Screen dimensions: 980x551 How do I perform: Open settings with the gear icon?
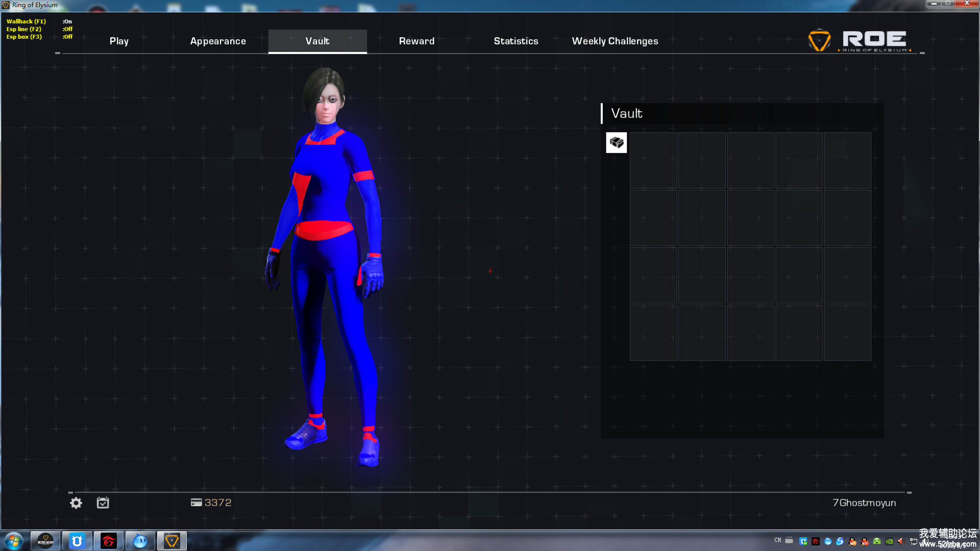point(76,503)
